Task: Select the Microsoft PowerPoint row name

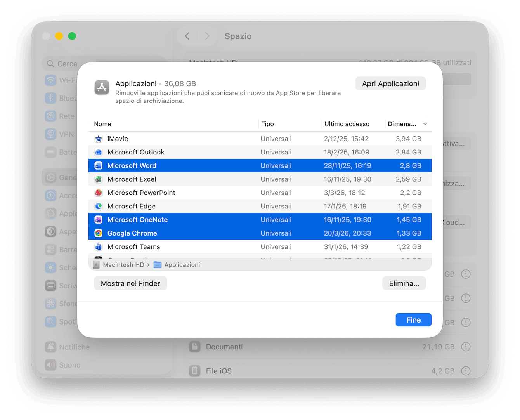Action: click(x=141, y=193)
